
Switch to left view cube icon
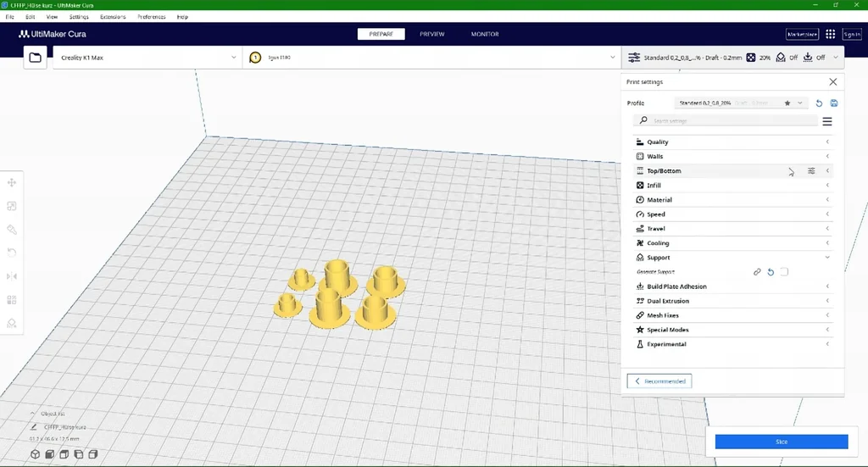tap(79, 454)
